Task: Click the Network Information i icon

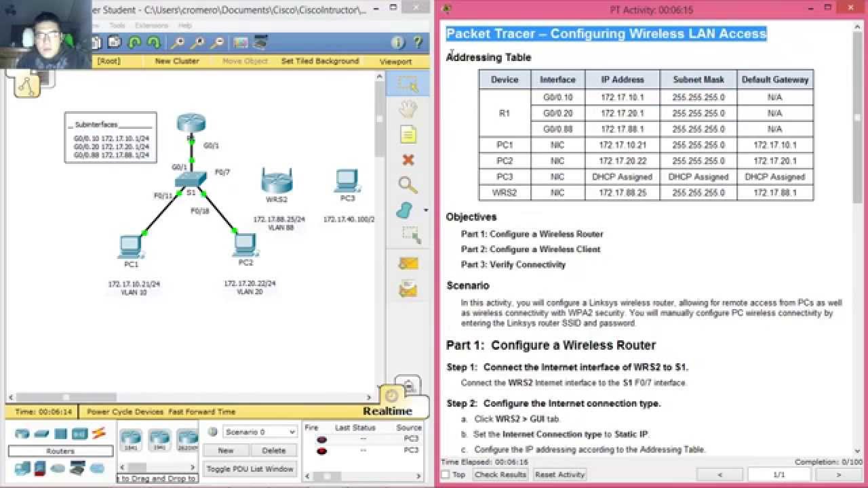Action: (x=398, y=43)
